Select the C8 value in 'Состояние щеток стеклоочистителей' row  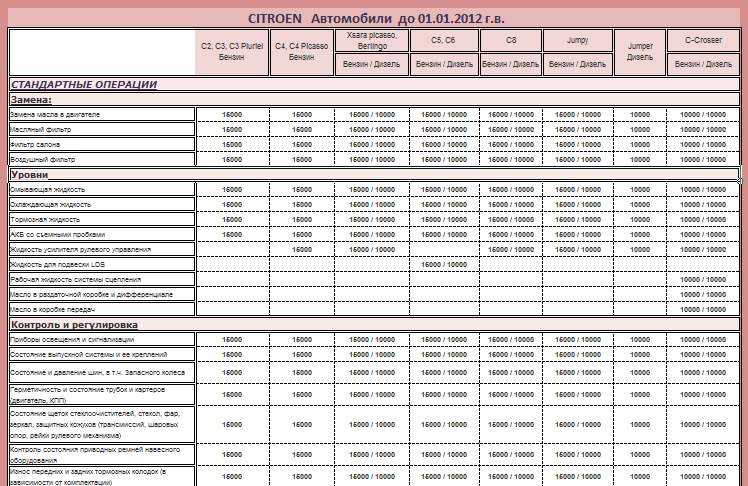(x=511, y=424)
